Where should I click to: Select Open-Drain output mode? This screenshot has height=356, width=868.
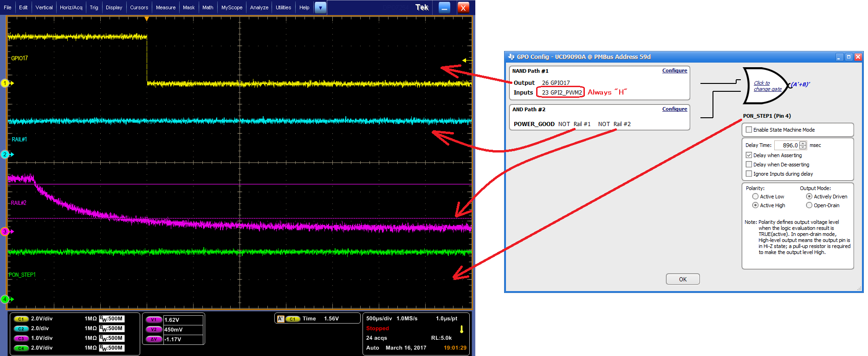click(809, 205)
